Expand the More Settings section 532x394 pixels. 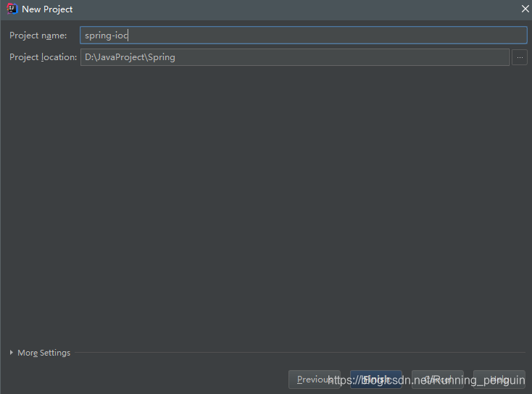(x=40, y=353)
